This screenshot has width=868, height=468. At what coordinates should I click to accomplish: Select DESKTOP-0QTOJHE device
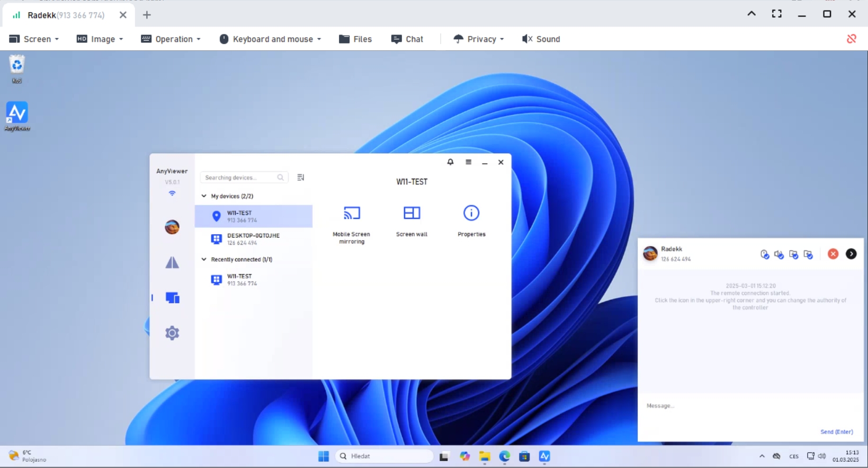tap(254, 239)
